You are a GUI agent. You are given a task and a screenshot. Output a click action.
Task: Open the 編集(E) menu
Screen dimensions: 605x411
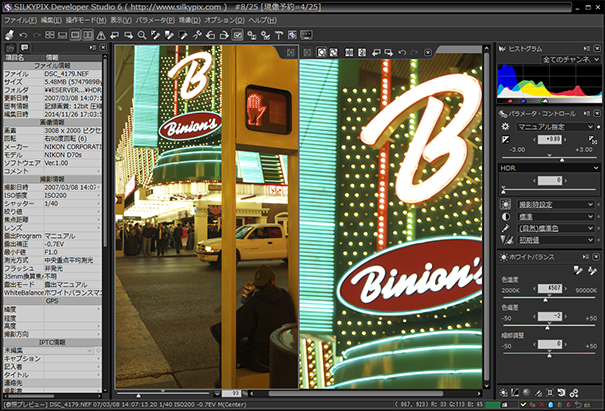[51, 20]
